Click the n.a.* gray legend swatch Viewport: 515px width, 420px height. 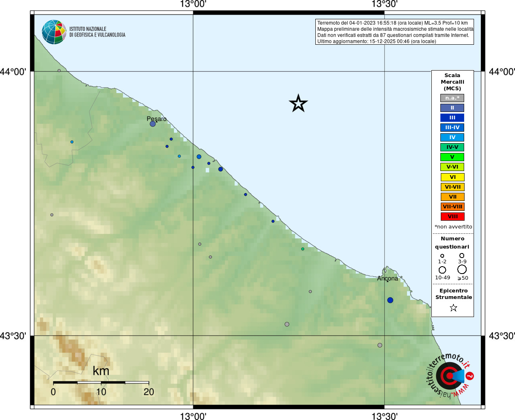[452, 98]
